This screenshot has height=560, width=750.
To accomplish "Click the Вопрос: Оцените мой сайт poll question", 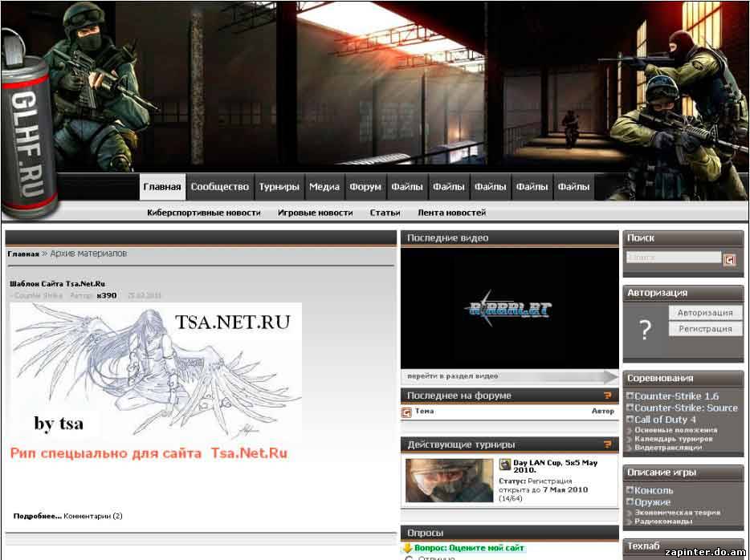I will pos(469,548).
